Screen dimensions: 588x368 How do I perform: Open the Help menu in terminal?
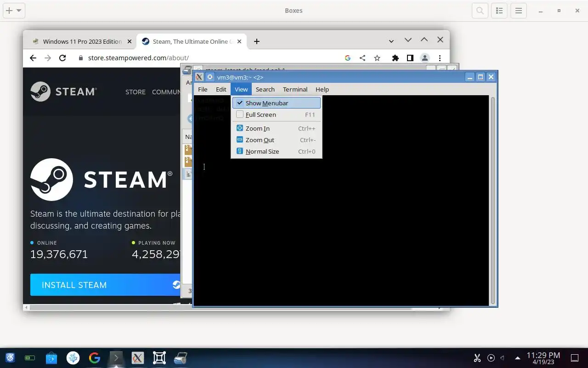click(322, 89)
